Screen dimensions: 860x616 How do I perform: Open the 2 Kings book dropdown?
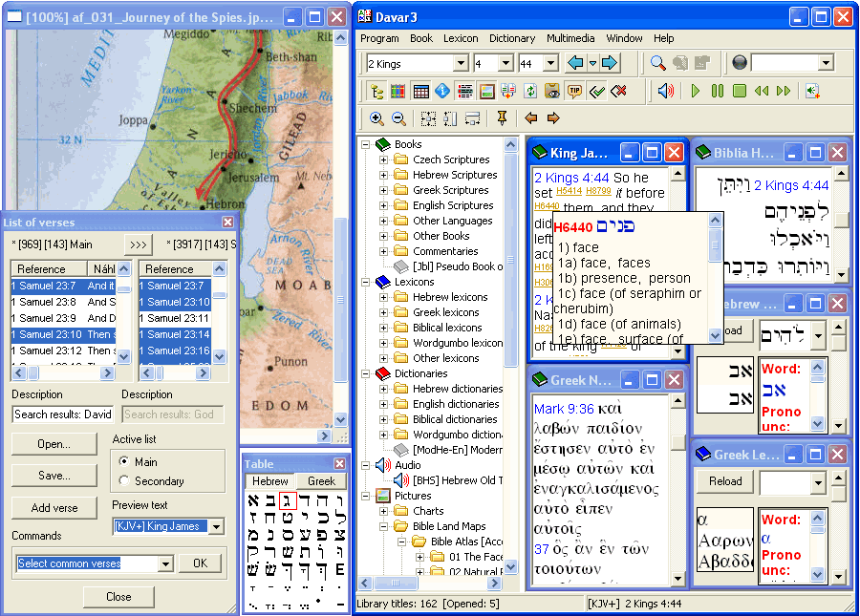click(x=462, y=64)
